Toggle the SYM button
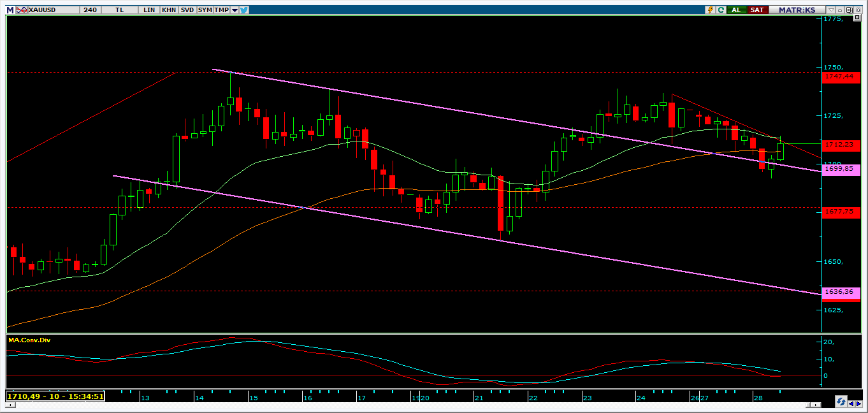The image size is (868, 413). (x=205, y=10)
